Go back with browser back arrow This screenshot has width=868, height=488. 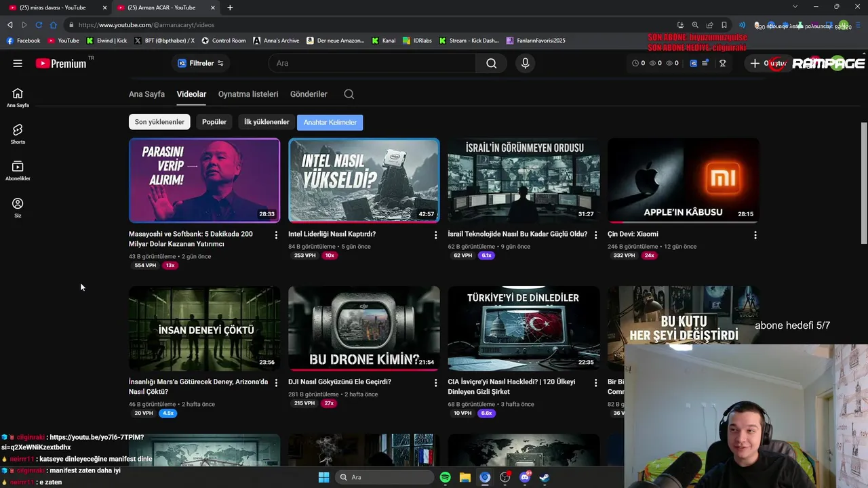point(9,25)
